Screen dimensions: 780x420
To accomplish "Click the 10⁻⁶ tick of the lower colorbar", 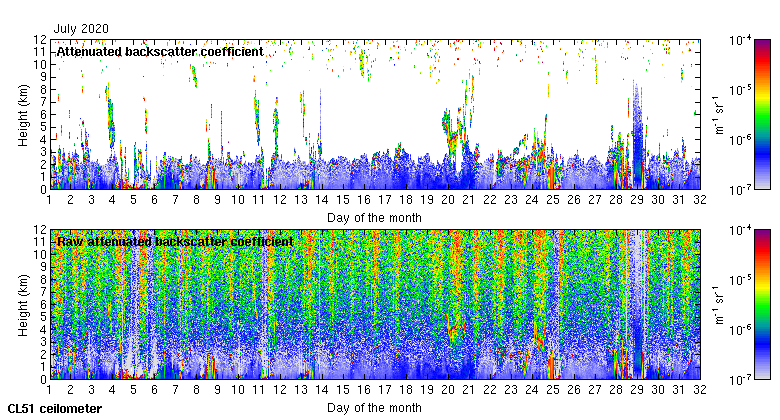I will 740,330.
